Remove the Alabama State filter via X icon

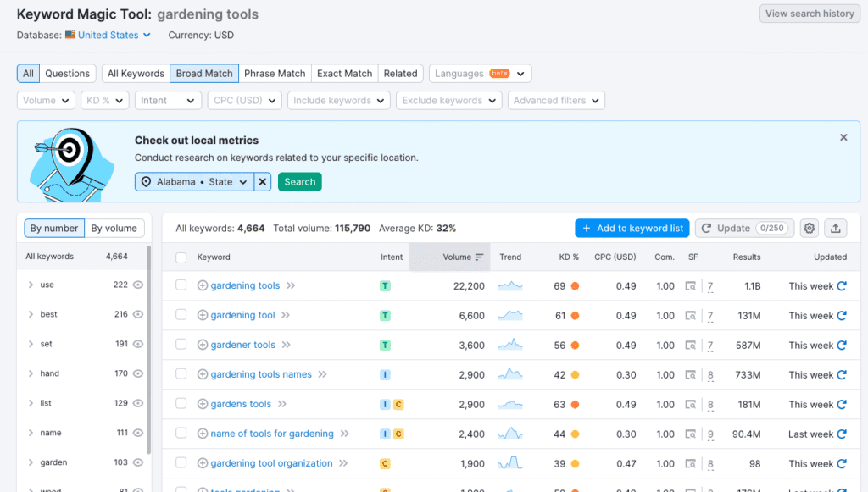point(262,181)
